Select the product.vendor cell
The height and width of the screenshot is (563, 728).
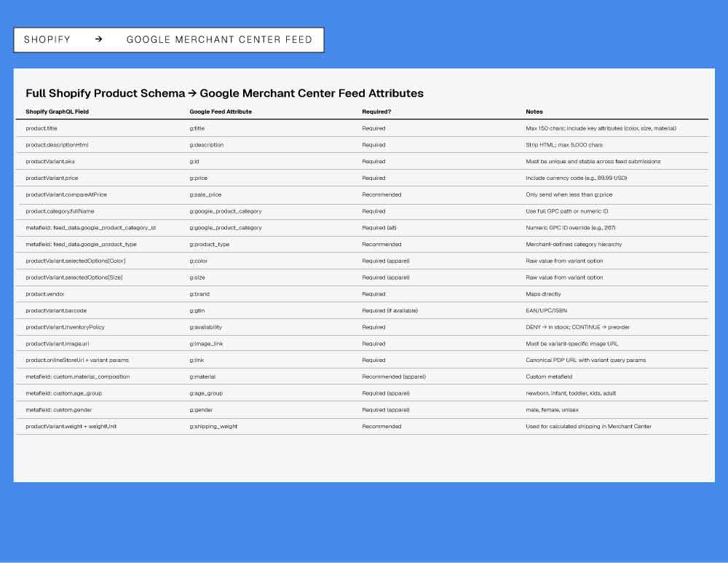[45, 294]
